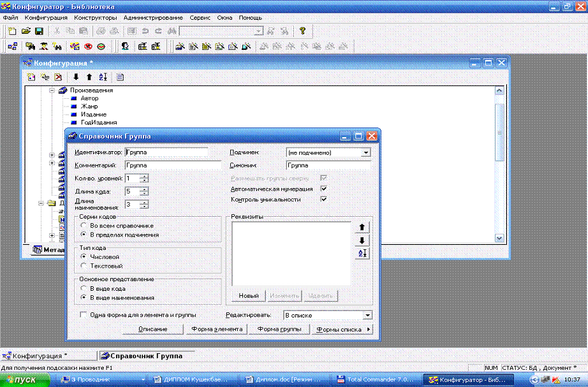
Task: Open the Редактировать dropdown list
Action: tap(367, 315)
